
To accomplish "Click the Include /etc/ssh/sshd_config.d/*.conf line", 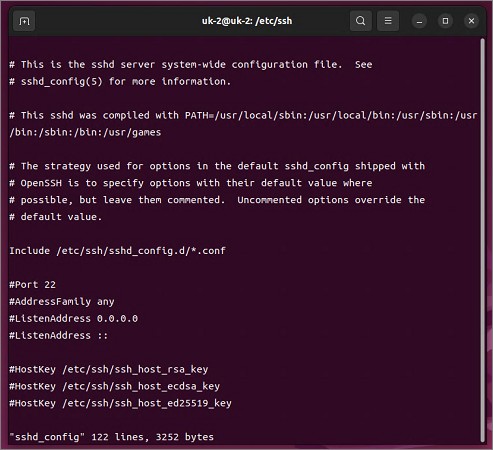I will pyautogui.click(x=117, y=251).
